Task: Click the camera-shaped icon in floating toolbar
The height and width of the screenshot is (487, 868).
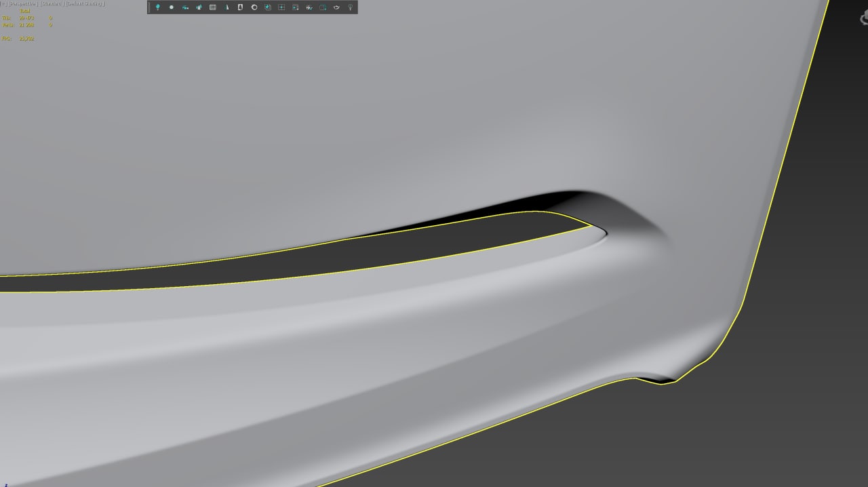Action: pyautogui.click(x=185, y=7)
